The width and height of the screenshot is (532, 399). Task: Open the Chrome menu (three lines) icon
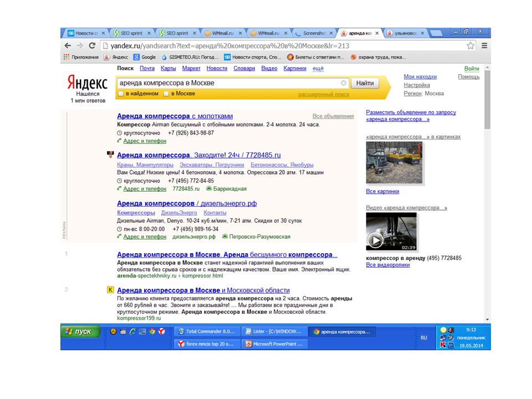484,45
